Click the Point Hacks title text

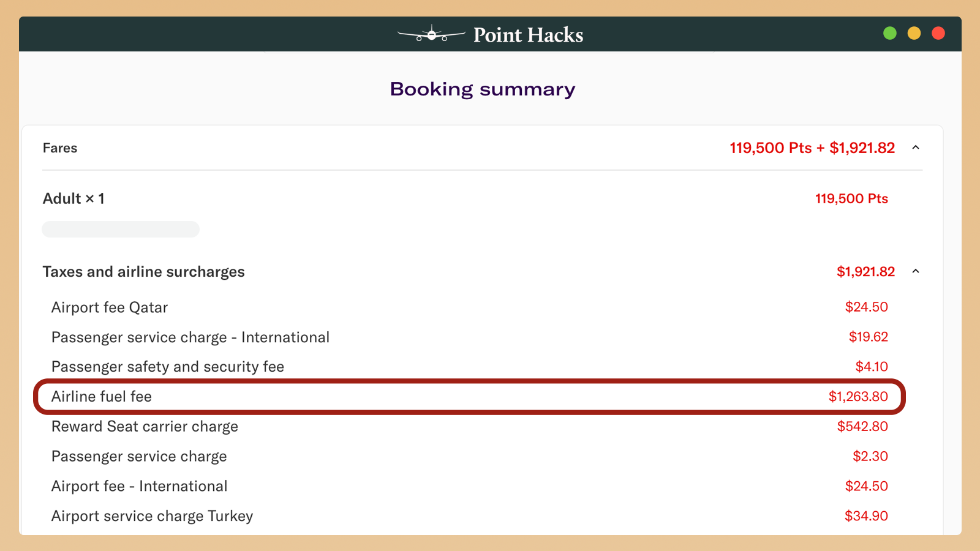(528, 35)
